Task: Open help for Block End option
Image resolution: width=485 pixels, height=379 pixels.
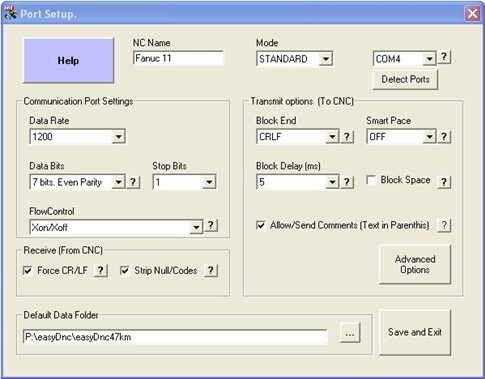Action: 347,137
